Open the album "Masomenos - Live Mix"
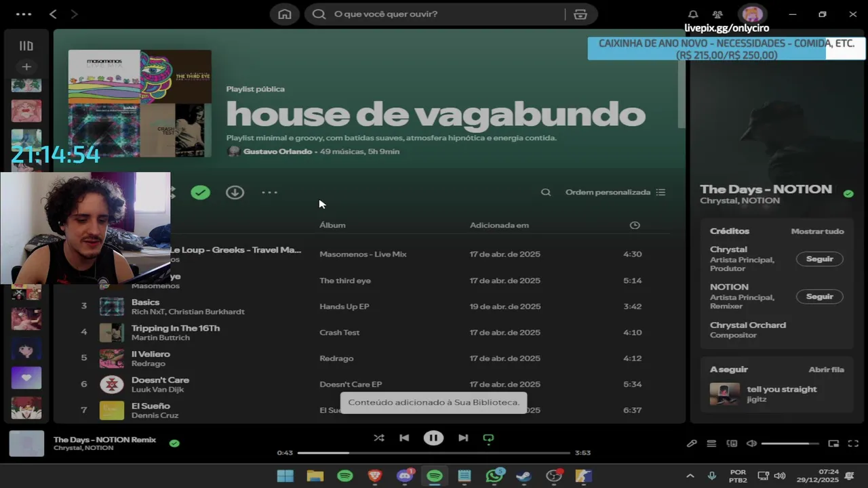 363,254
